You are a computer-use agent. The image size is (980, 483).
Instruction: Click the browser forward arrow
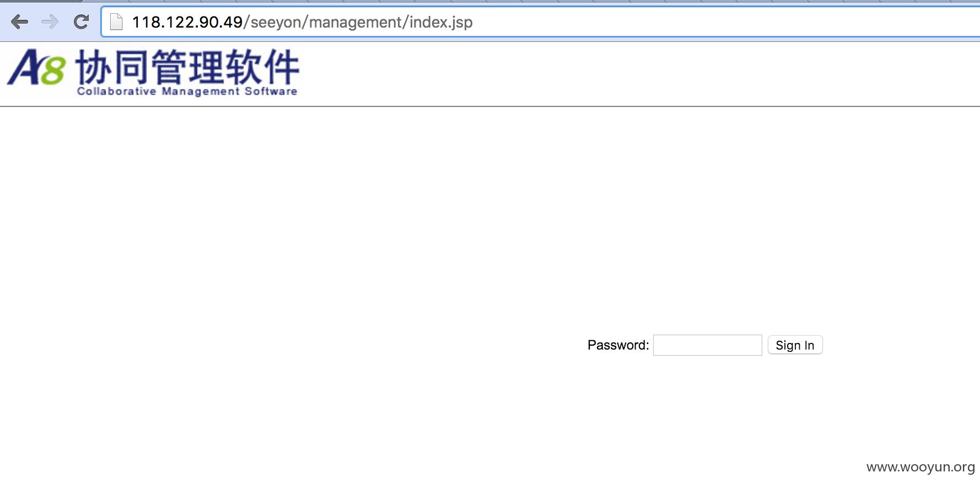(x=50, y=22)
